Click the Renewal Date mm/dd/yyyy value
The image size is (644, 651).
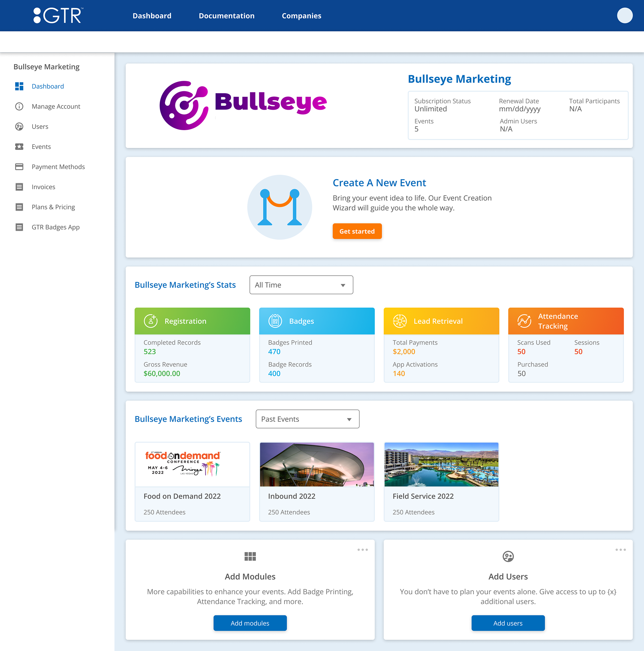pos(519,109)
